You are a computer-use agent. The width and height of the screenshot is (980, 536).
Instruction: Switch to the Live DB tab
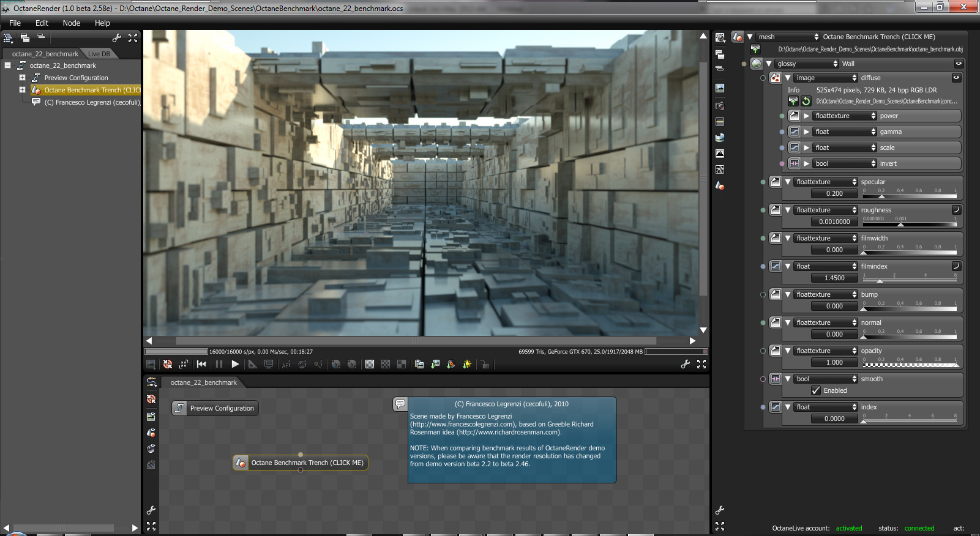(99, 54)
